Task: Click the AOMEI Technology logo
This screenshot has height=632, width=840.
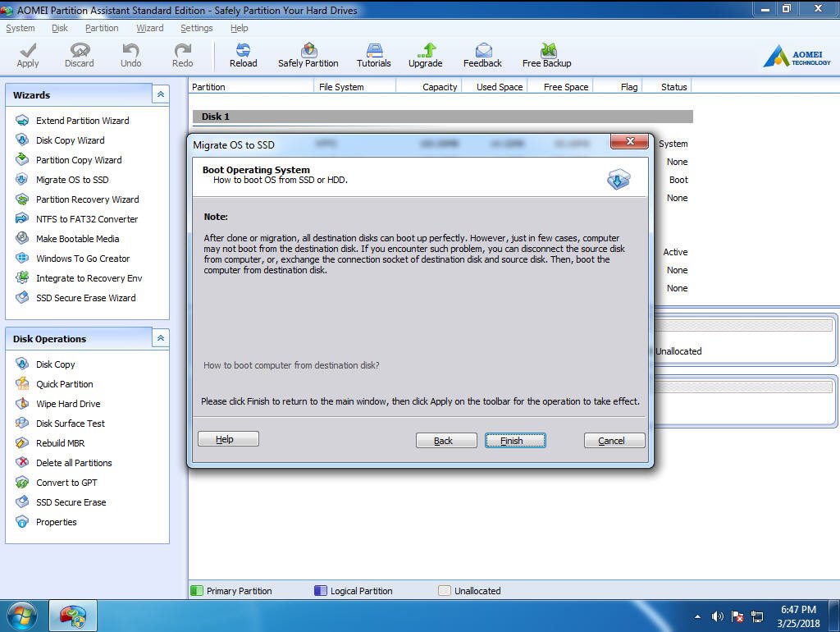Action: (x=797, y=56)
